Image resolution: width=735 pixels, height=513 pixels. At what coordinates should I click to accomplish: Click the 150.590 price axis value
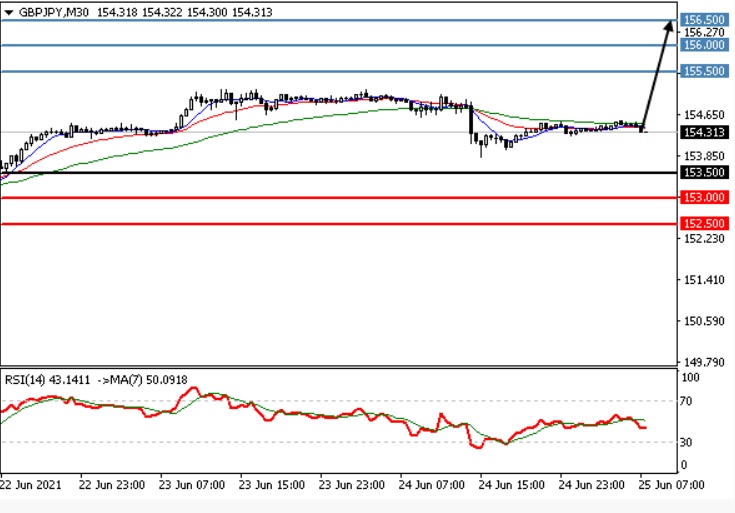click(704, 321)
